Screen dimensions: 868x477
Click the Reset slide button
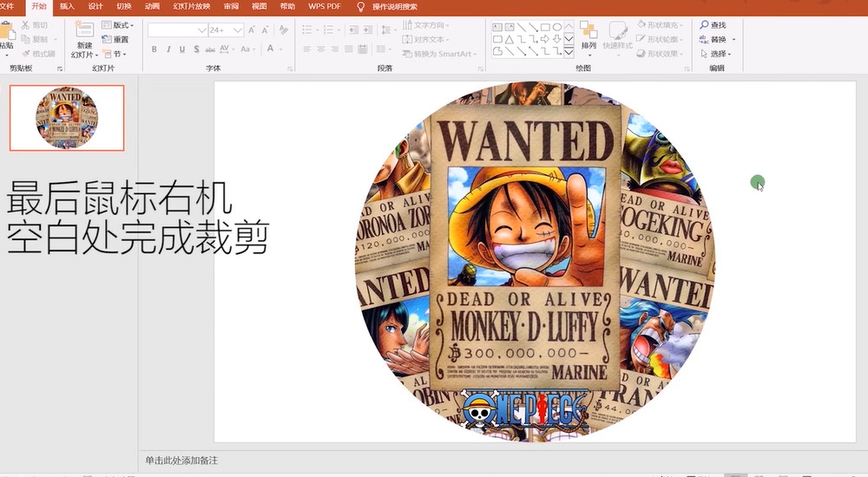pyautogui.click(x=115, y=39)
